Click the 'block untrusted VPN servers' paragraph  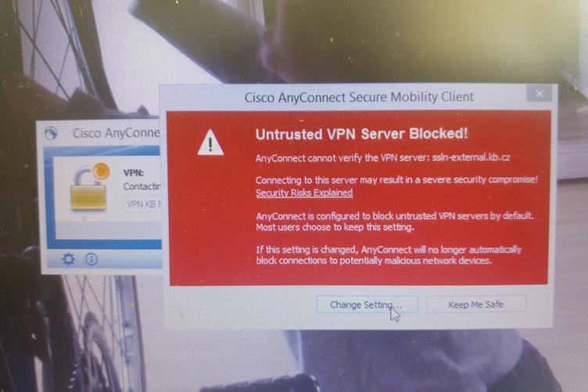pos(395,221)
